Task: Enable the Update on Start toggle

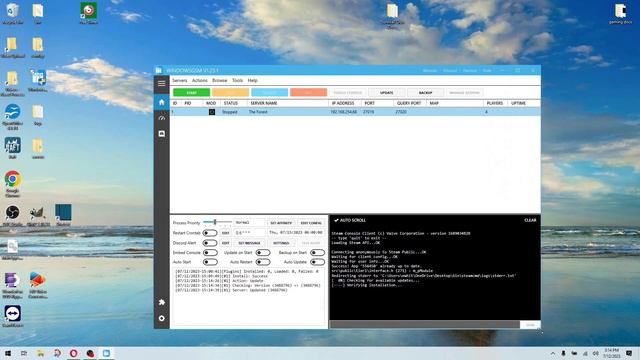Action: tap(263, 253)
